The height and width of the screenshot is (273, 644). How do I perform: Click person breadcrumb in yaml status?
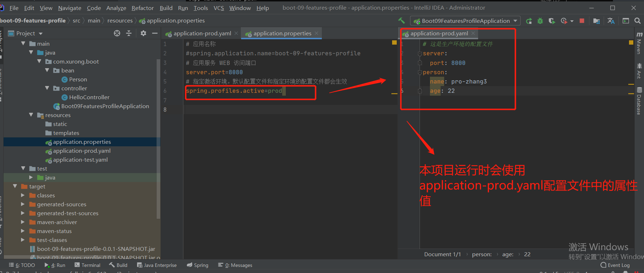pos(482,254)
